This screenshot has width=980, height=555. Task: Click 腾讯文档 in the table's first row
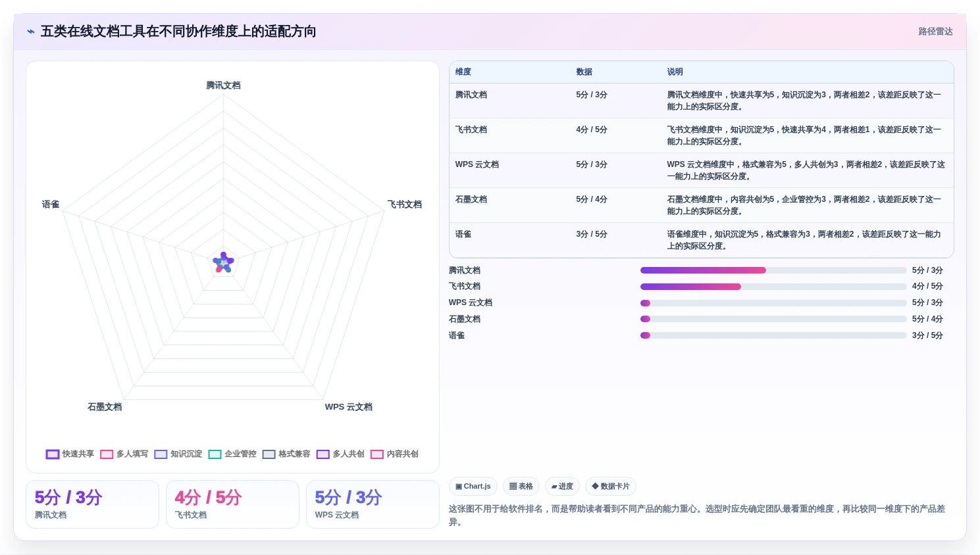471,95
